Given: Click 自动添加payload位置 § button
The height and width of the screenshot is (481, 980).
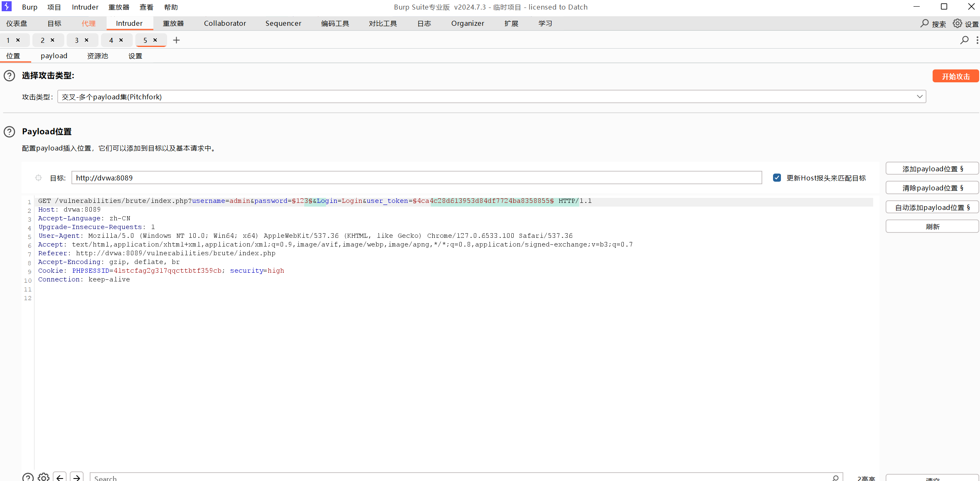Looking at the screenshot, I should click(x=932, y=207).
